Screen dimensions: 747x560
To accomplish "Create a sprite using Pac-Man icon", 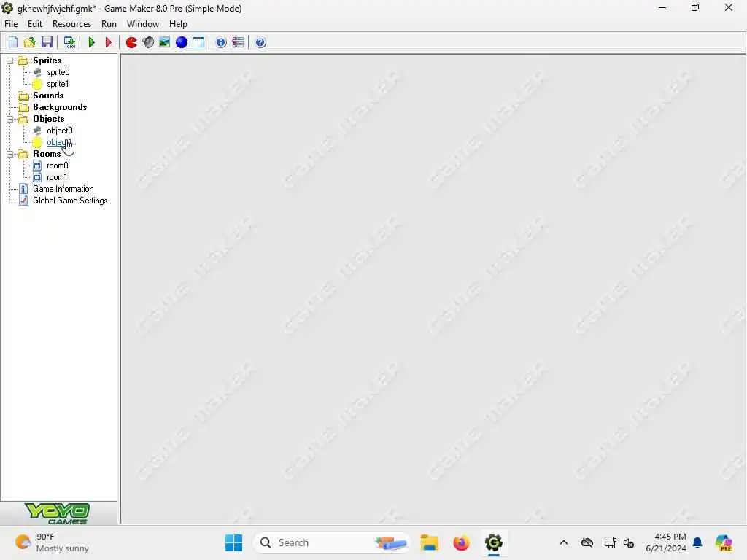I will [x=131, y=42].
